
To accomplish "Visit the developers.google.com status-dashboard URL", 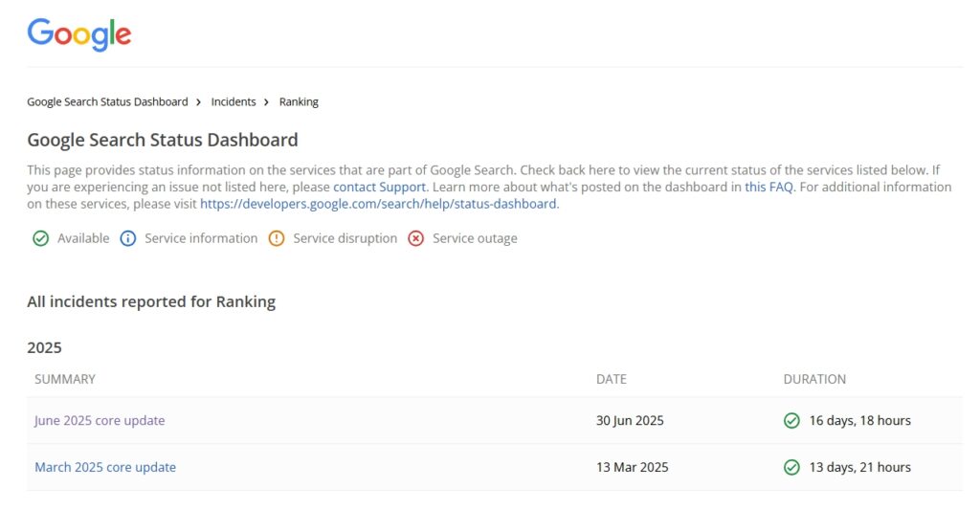I will (378, 204).
